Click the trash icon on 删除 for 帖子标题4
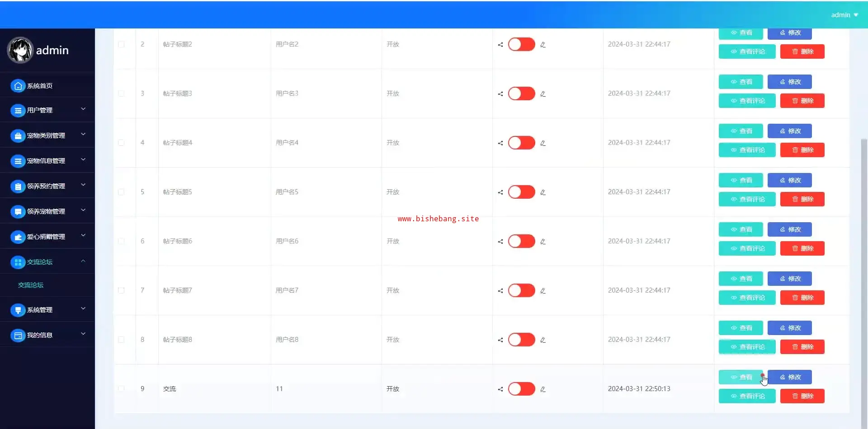868x429 pixels. (795, 150)
